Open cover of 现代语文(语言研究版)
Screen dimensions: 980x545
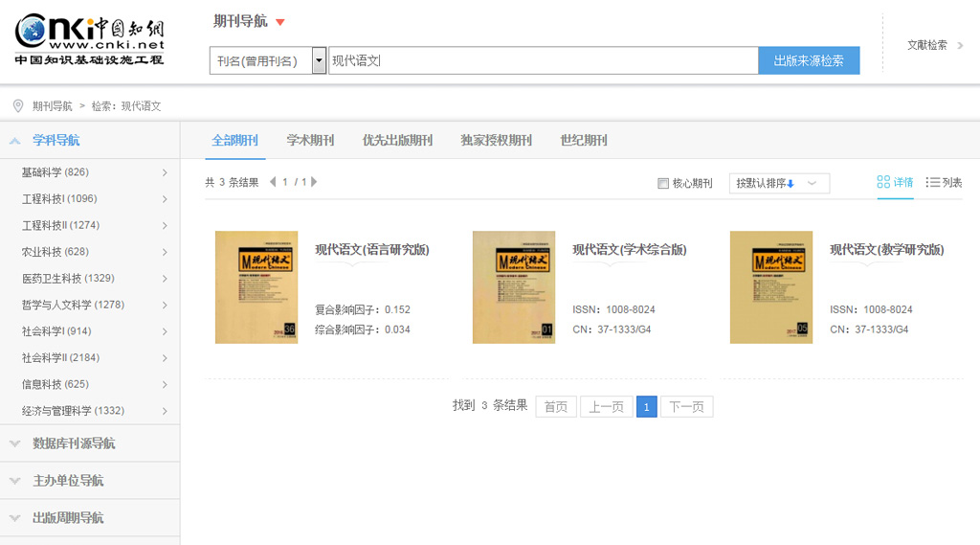pos(256,287)
